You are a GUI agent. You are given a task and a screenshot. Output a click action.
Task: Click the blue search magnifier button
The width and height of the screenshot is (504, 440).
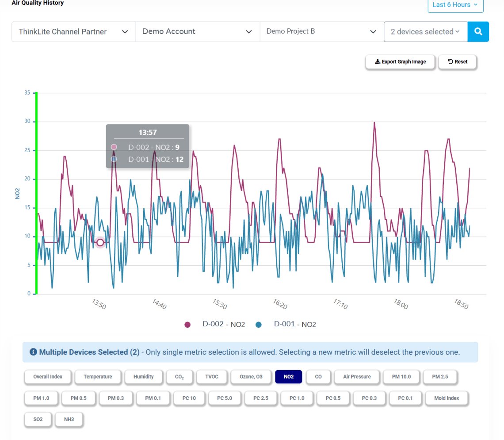478,31
